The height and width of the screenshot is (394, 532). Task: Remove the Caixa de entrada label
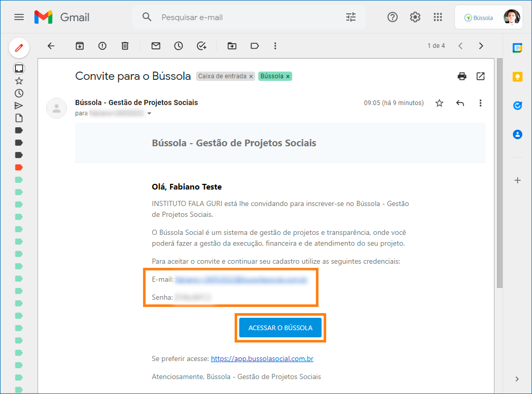pos(251,76)
